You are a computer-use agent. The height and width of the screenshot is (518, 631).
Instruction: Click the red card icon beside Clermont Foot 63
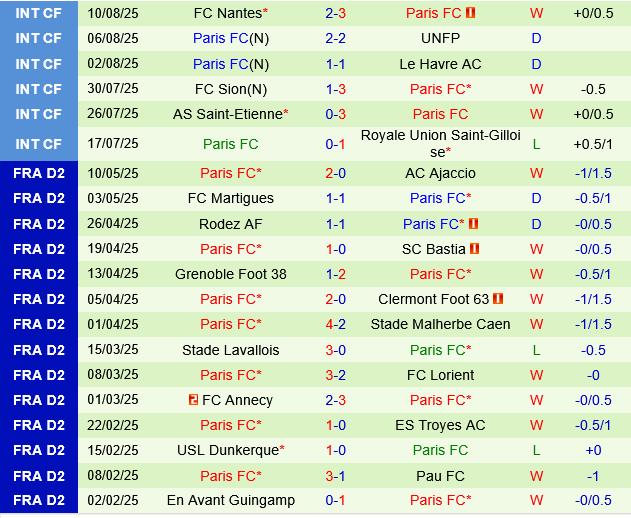click(x=498, y=299)
